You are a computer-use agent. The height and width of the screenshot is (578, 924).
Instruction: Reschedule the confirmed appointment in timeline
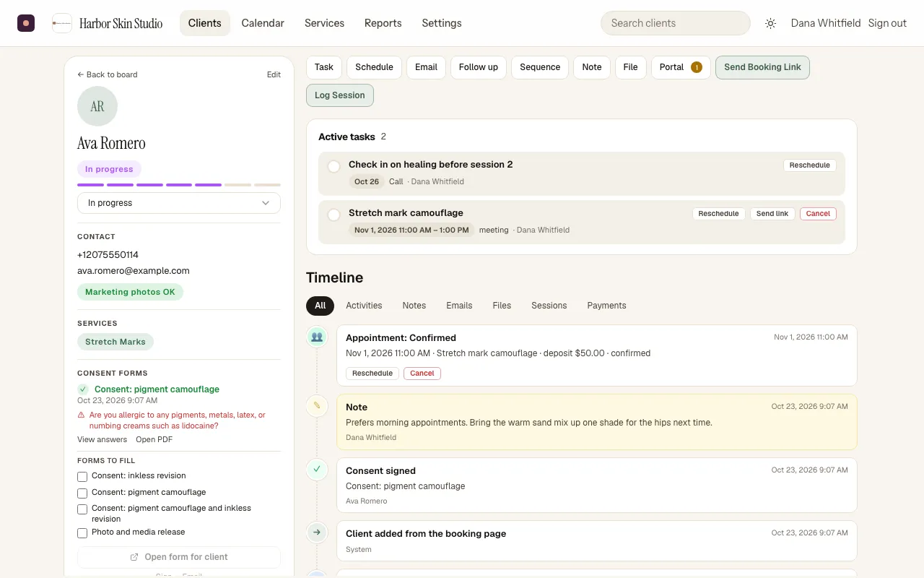pyautogui.click(x=372, y=374)
